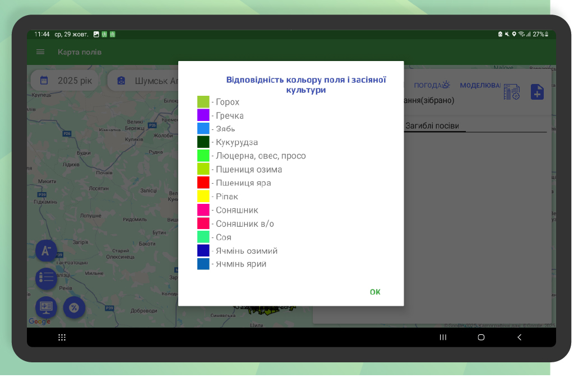Click the yellow Ріпак color swatch
This screenshot has height=392, width=583.
(x=203, y=196)
